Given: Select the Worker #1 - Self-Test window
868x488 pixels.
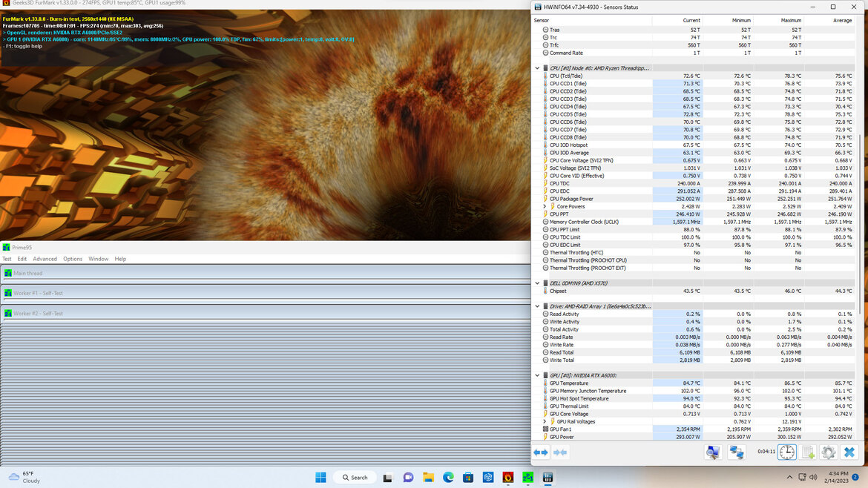Looking at the screenshot, I should [x=266, y=293].
